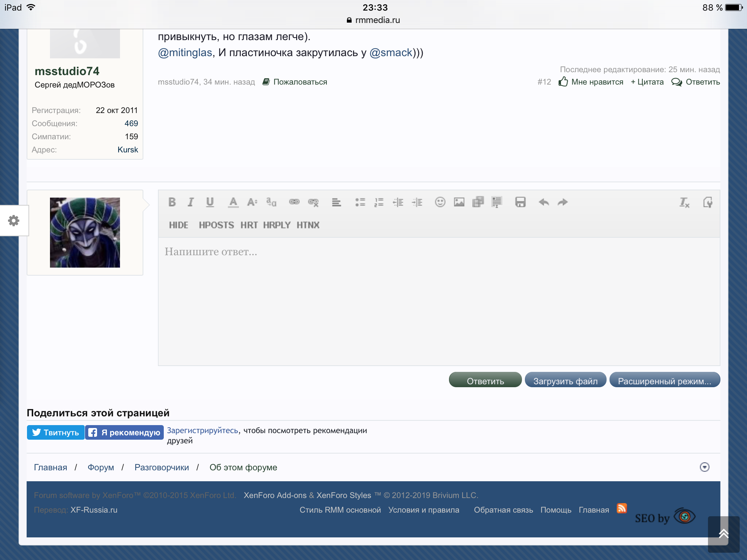Toggle underline formatting
The width and height of the screenshot is (747, 560).
[210, 202]
